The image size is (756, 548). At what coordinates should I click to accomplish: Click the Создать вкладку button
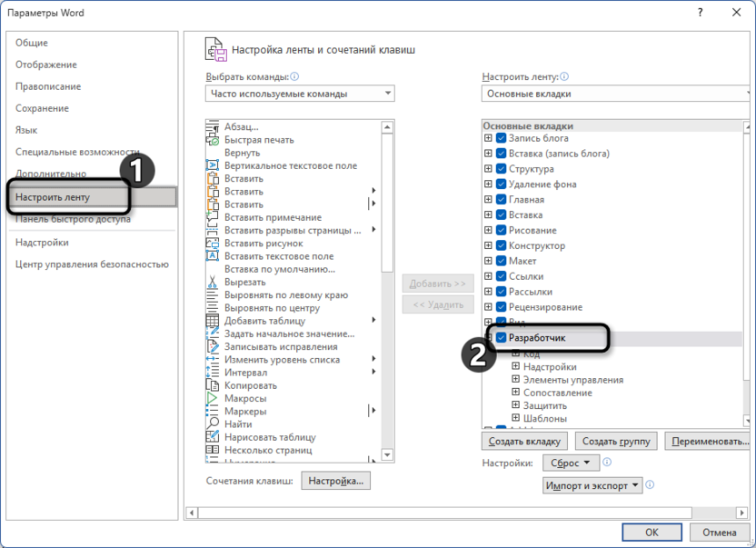click(x=524, y=442)
